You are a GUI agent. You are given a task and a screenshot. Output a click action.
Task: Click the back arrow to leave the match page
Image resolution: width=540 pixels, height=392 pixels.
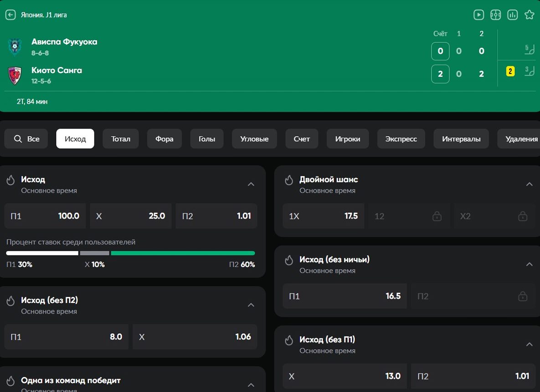(x=10, y=15)
